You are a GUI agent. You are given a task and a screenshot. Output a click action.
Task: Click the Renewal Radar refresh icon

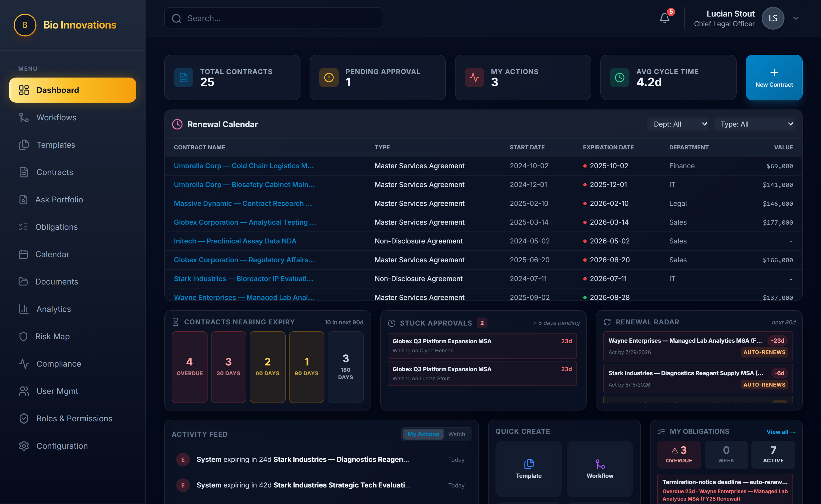point(607,322)
